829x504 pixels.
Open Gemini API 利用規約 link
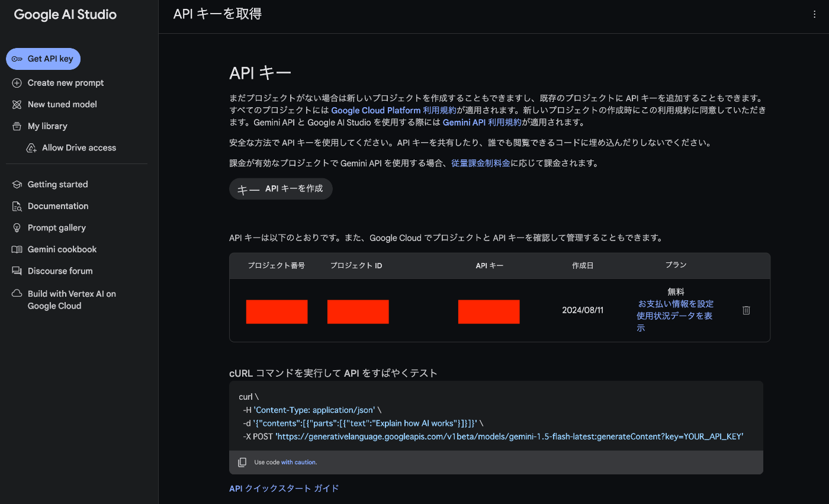(x=482, y=123)
